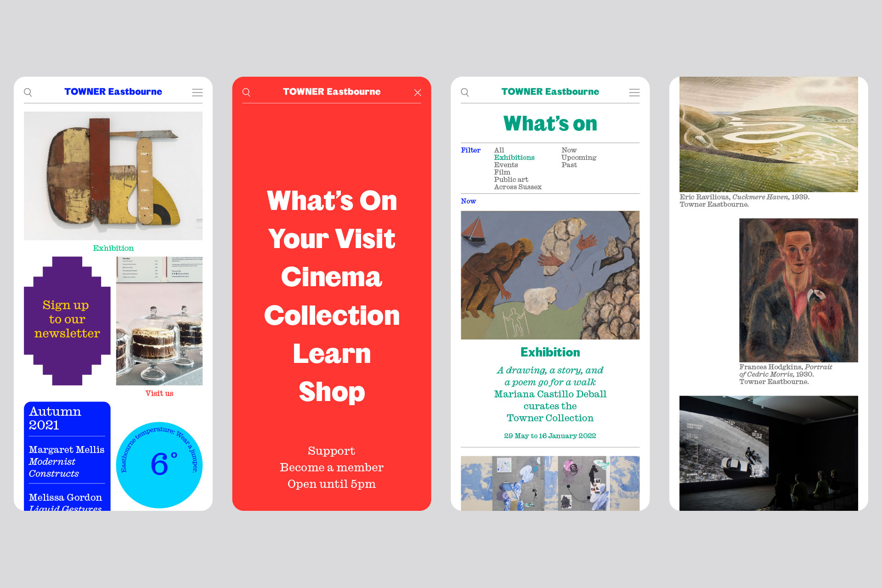Open Margaret Mellis Modernist Constructs listing
The width and height of the screenshot is (882, 588).
click(x=66, y=461)
